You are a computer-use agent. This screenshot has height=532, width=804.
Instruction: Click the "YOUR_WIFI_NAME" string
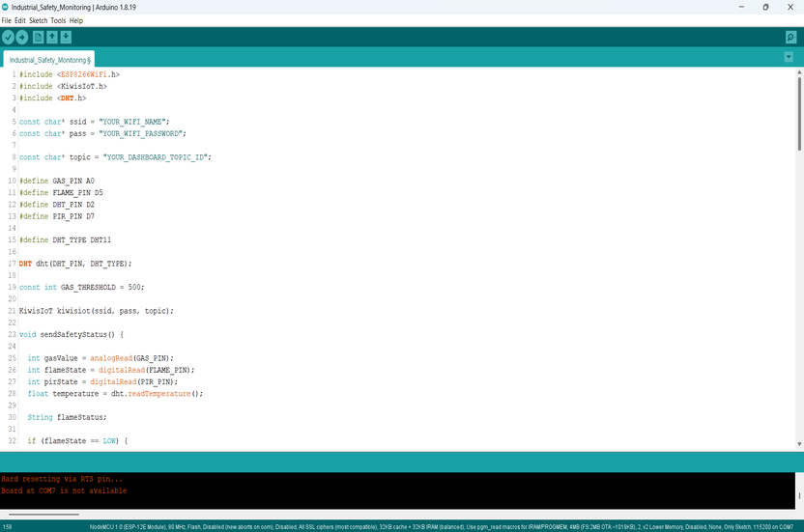coord(132,122)
